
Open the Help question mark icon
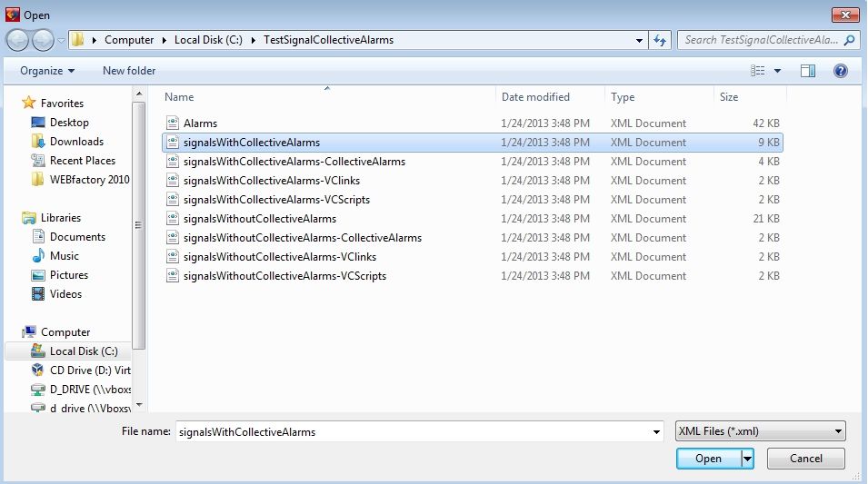(841, 71)
